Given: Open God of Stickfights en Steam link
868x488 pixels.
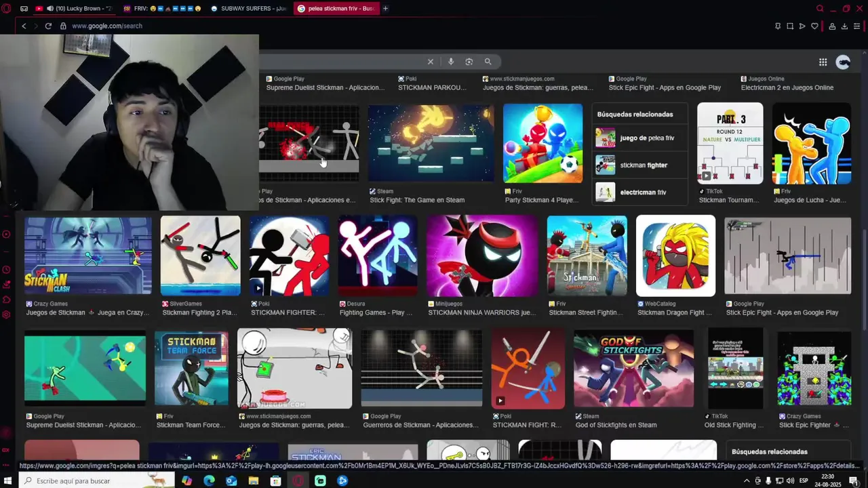Looking at the screenshot, I should (616, 425).
